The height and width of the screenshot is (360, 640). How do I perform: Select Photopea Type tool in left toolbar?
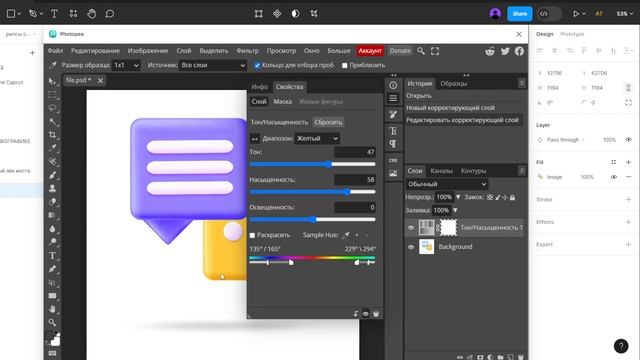click(52, 256)
